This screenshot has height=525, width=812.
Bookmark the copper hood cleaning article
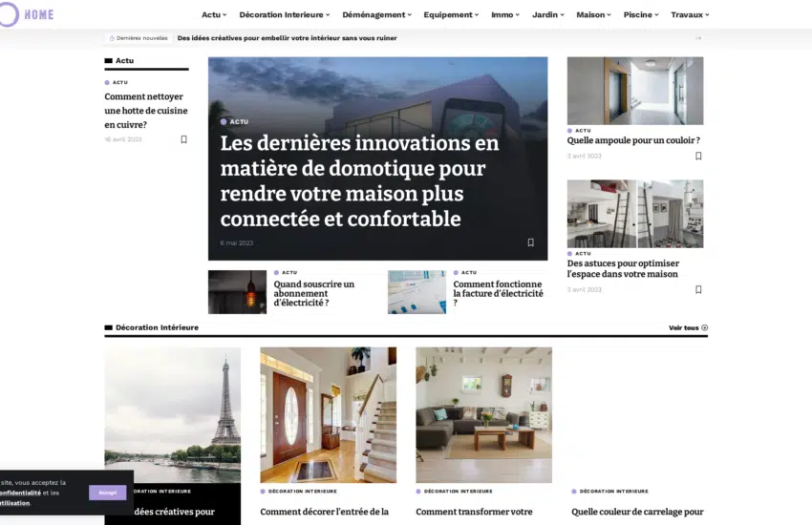(x=183, y=139)
